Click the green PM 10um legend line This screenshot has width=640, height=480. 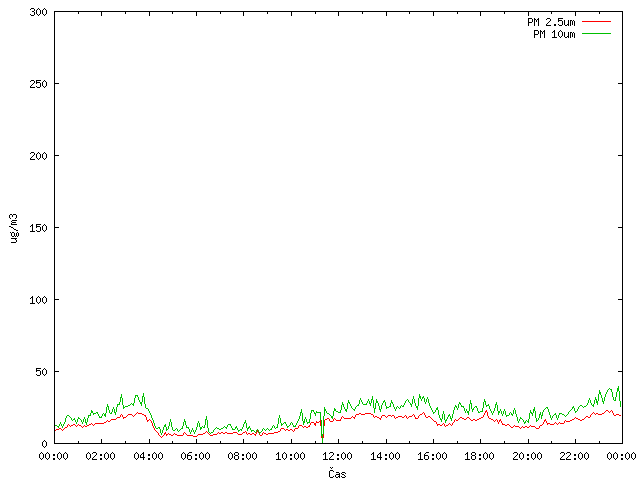click(x=596, y=34)
